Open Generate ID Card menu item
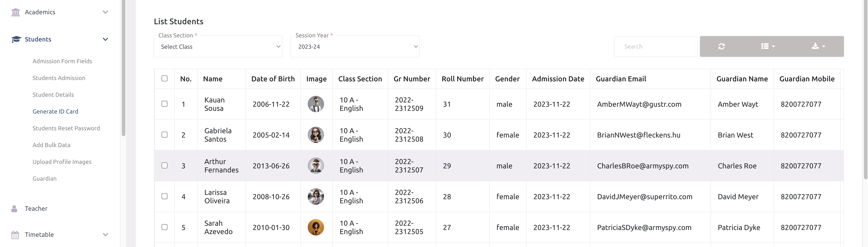Screen dimensions: 868x247 (55, 111)
